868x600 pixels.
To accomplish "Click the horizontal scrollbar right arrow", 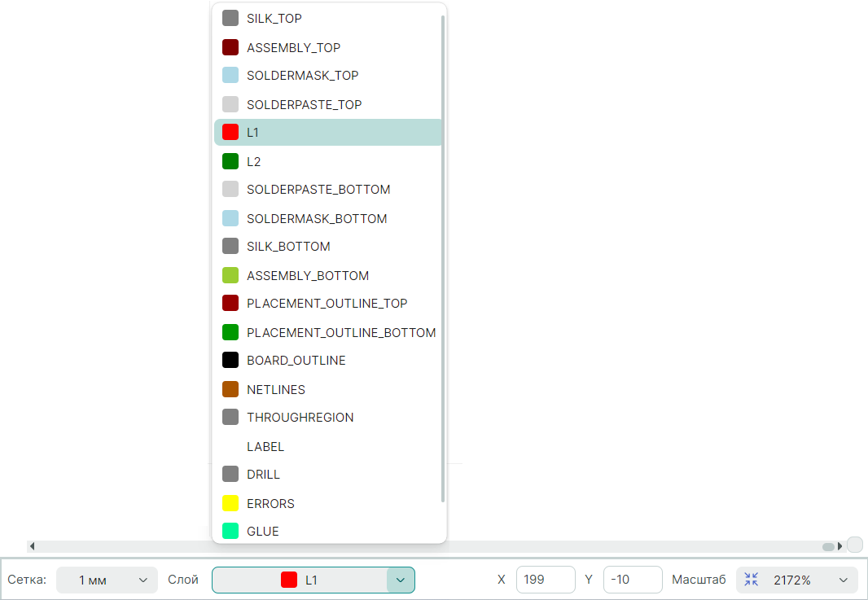I will tap(840, 546).
